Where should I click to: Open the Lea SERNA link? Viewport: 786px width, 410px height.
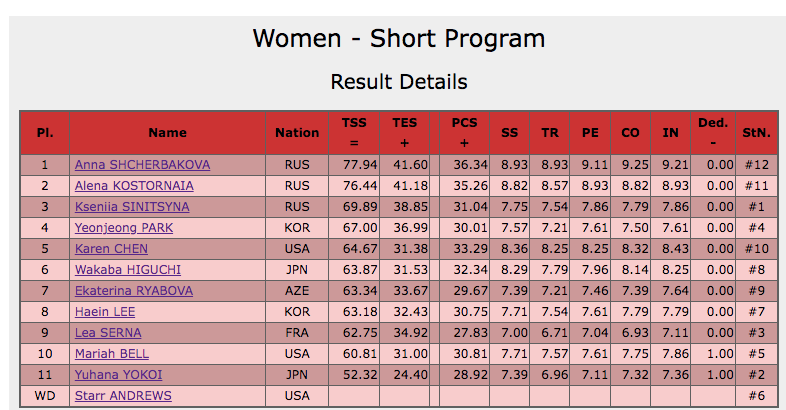click(107, 333)
